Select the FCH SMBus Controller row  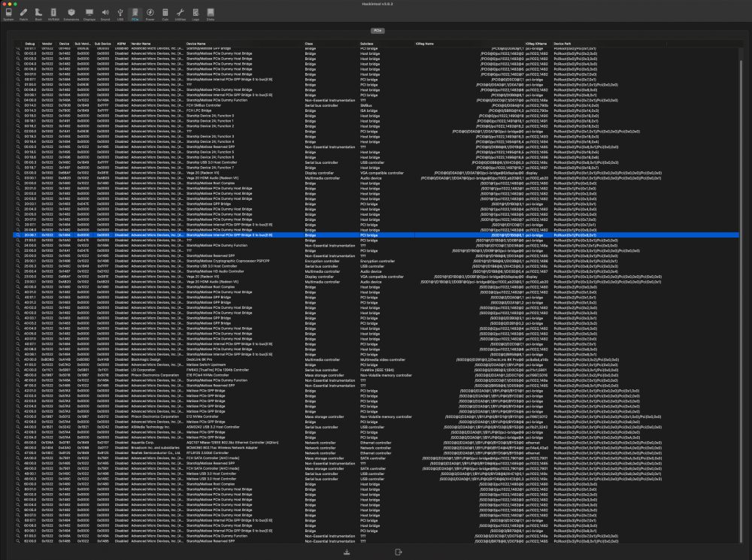coord(377,105)
